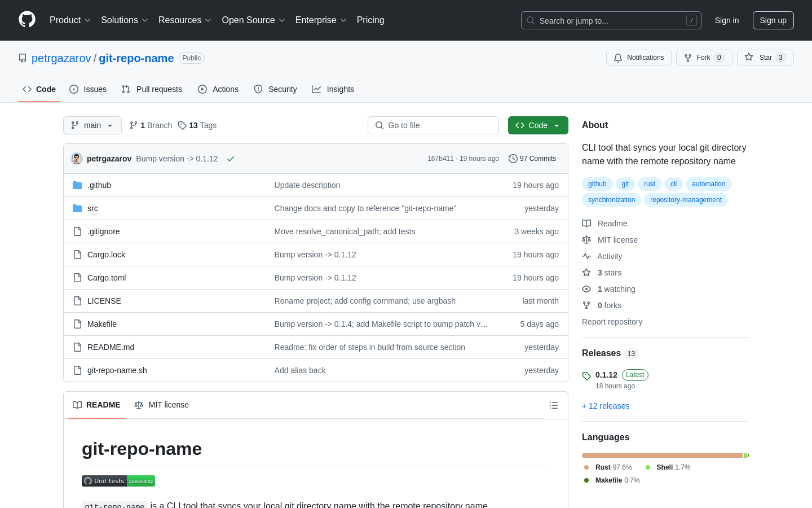Click the Sign up button
The width and height of the screenshot is (812, 508).
click(773, 20)
